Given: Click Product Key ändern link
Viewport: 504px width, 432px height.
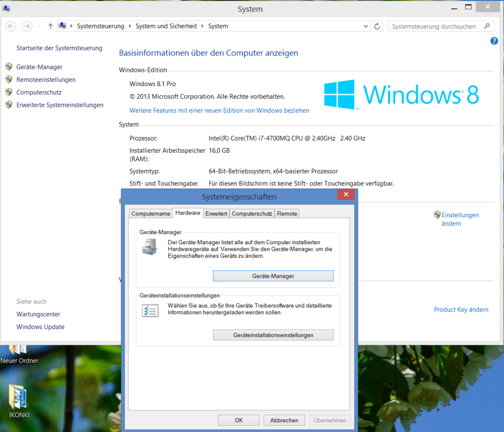Looking at the screenshot, I should click(x=461, y=309).
